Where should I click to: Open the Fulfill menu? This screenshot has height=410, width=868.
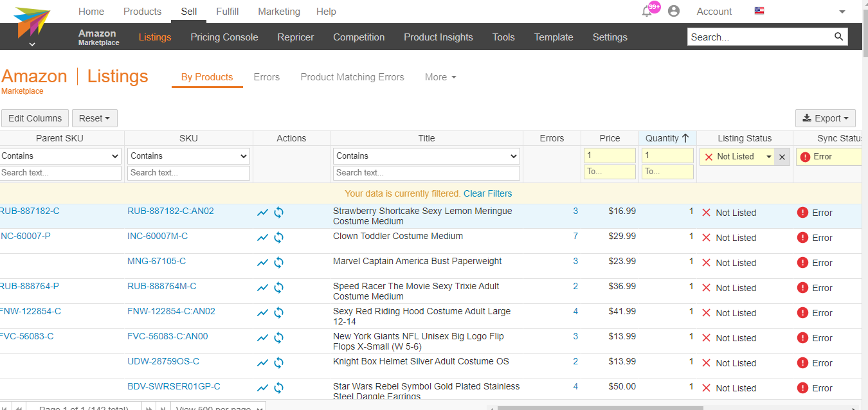pos(228,12)
